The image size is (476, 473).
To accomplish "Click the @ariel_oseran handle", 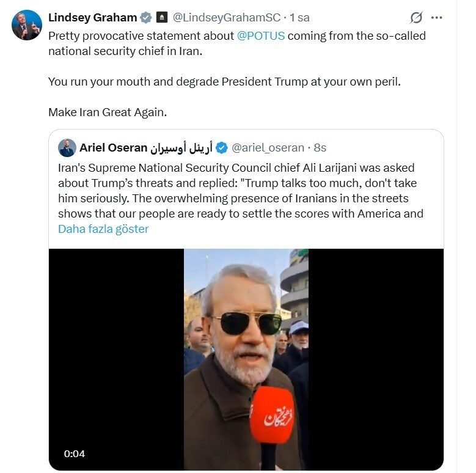I will (x=268, y=148).
